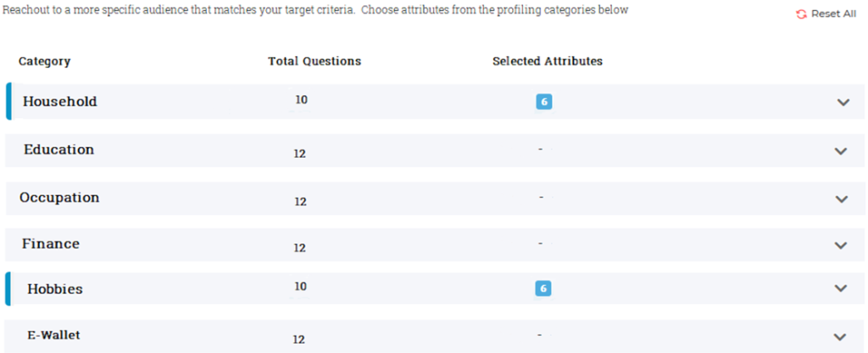868x353 pixels.
Task: Select the Education category name
Action: [58, 149]
